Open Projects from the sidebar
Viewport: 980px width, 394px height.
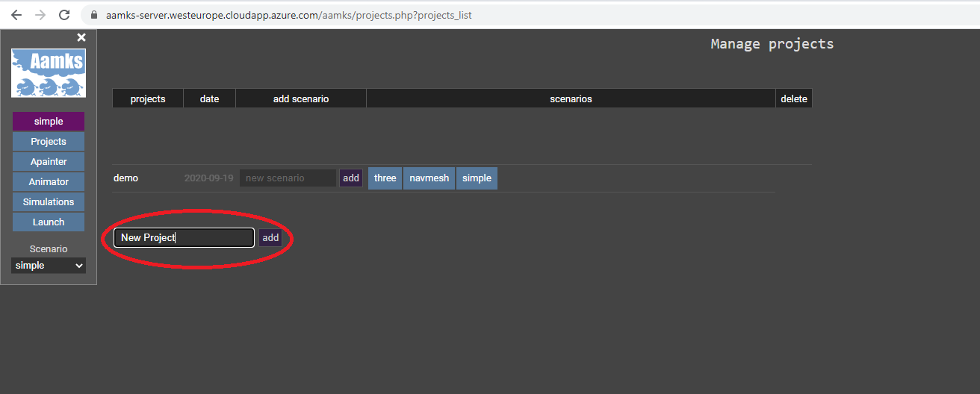(x=49, y=142)
